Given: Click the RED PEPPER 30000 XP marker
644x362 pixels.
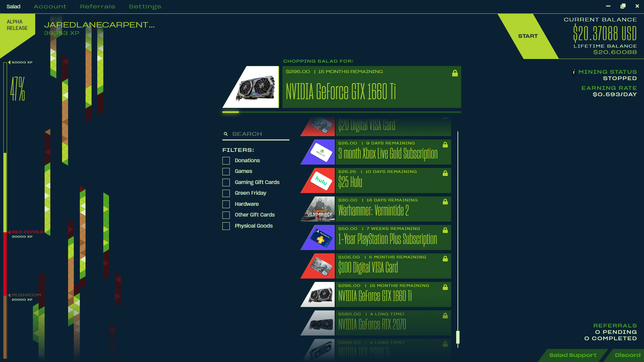Looking at the screenshot, I should (26, 234).
